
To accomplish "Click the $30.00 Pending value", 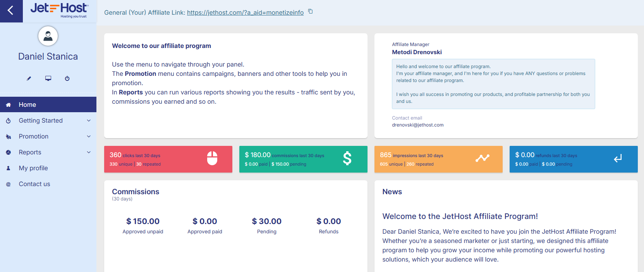I will 267,221.
